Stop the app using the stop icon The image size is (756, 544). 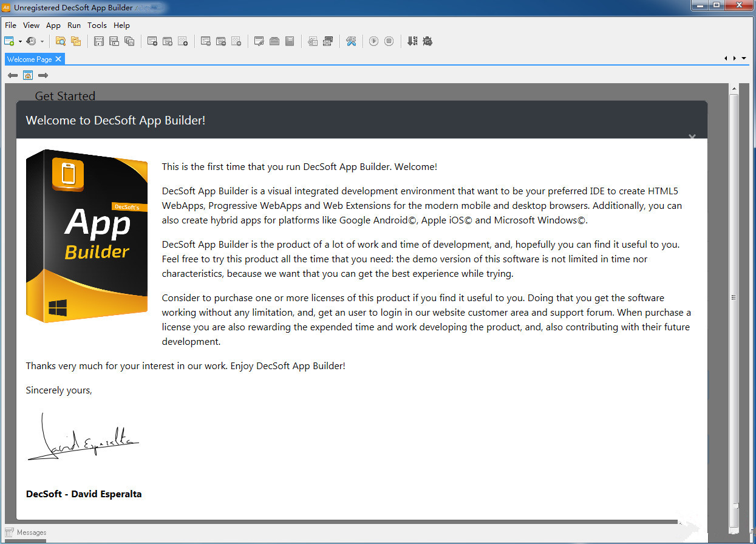tap(389, 41)
